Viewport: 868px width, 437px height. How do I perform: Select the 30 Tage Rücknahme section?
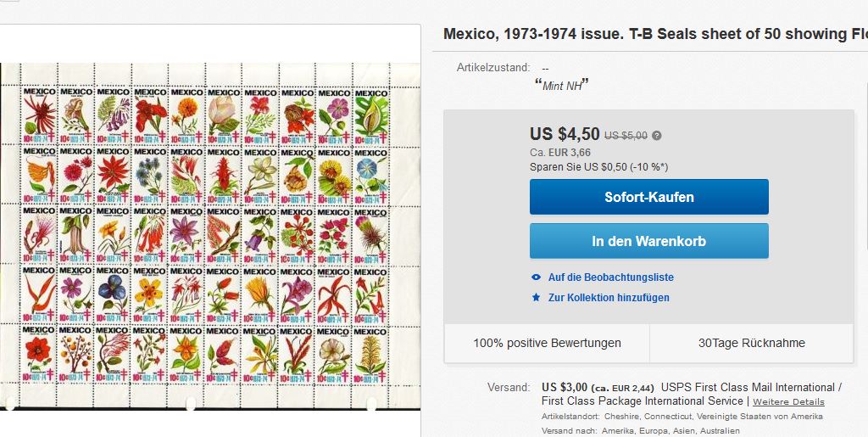coord(751,344)
